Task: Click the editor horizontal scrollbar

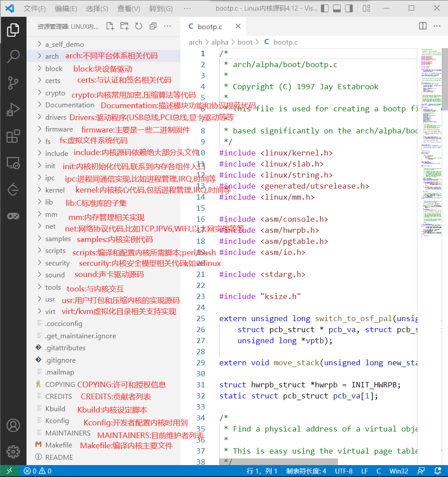Action: pos(278,462)
